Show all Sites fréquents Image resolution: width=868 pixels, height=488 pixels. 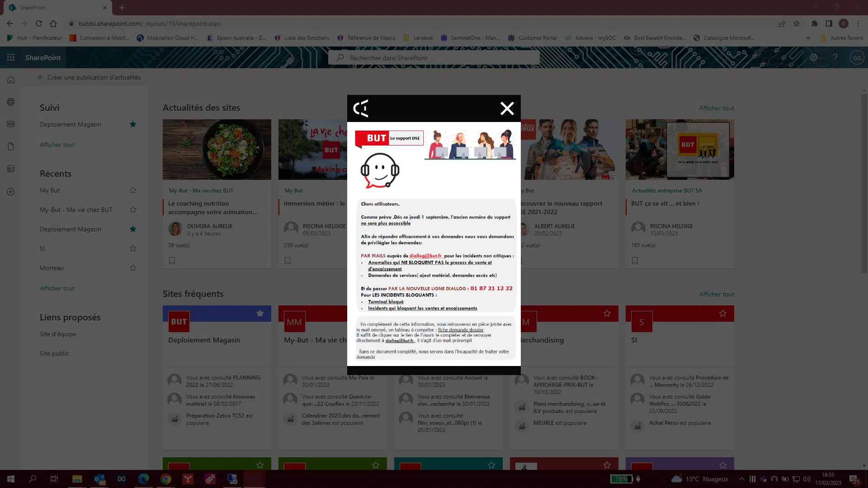(717, 294)
